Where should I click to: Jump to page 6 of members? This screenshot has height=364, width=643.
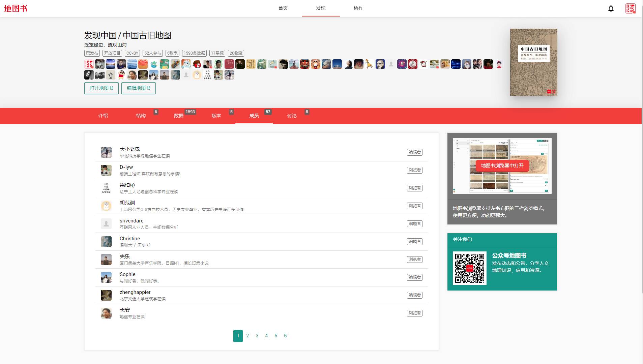[x=285, y=336]
